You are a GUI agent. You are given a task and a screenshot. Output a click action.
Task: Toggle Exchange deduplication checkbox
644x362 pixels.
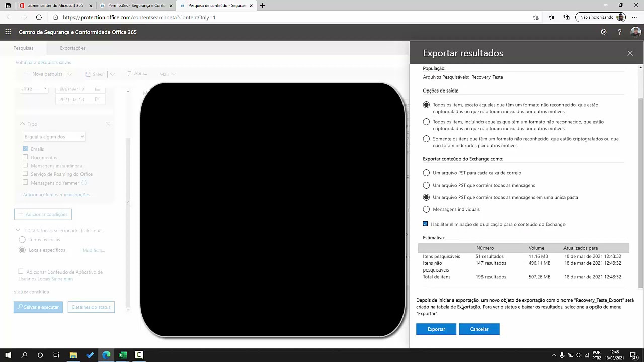[426, 224]
